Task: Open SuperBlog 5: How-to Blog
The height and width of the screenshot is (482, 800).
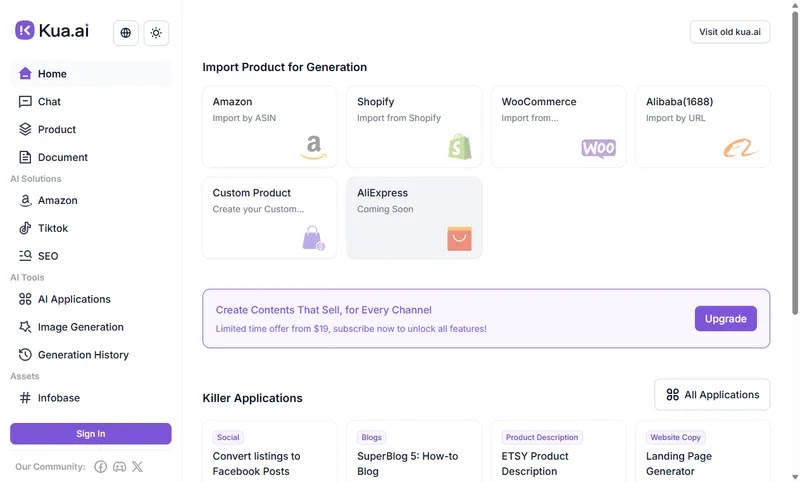Action: coord(408,464)
